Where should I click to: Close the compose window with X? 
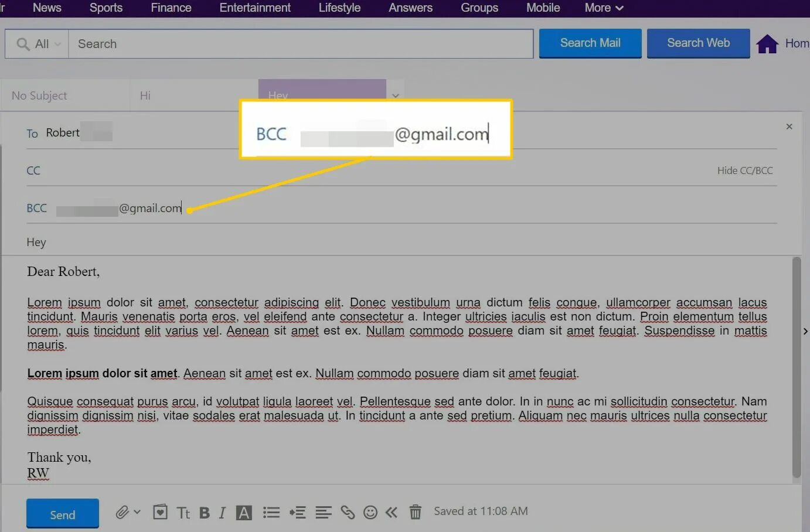coord(789,127)
